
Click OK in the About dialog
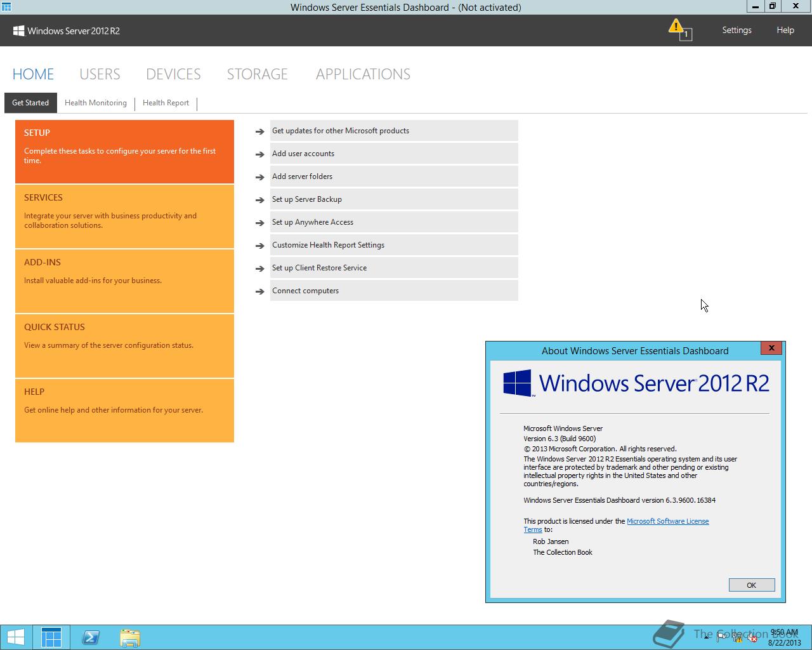tap(752, 585)
